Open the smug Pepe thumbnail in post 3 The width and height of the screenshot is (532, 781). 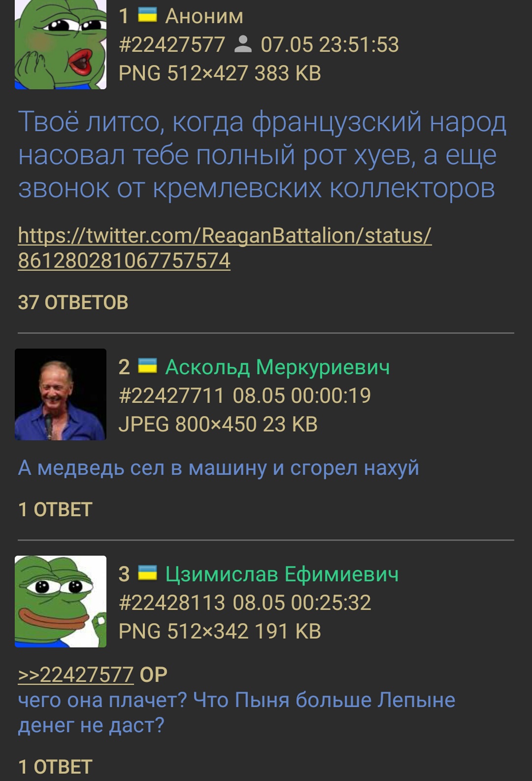(61, 602)
